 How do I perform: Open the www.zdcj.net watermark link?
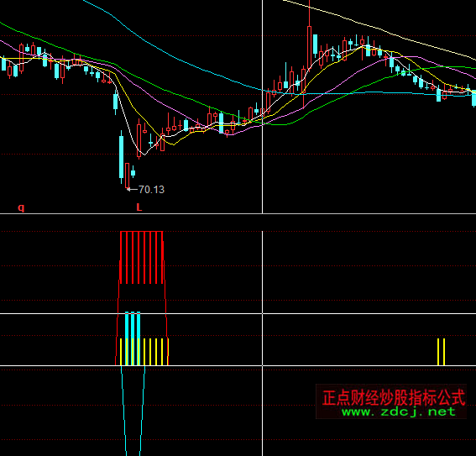coord(399,411)
